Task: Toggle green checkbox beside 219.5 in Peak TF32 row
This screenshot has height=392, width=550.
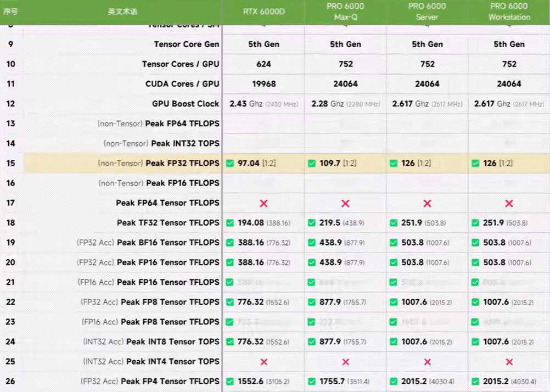Action: tap(312, 223)
